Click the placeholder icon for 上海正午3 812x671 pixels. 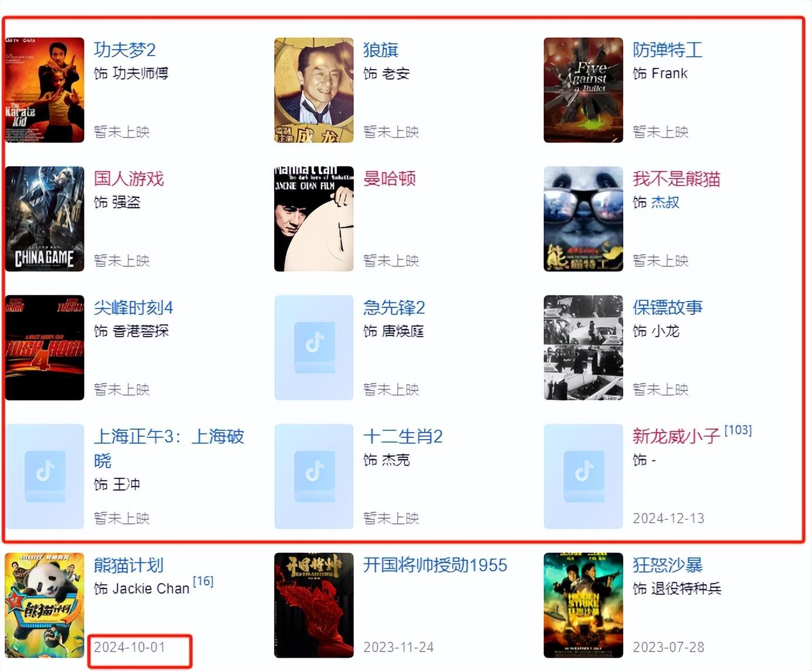point(45,477)
